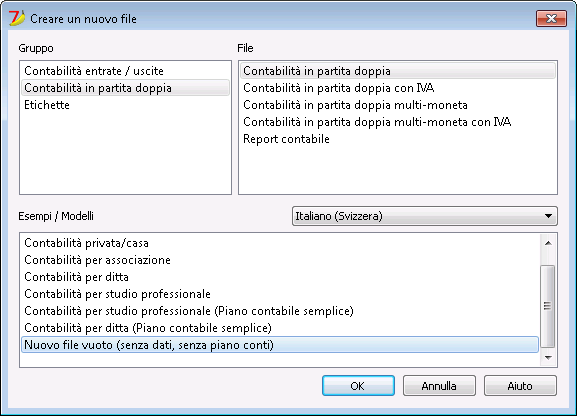Choose Contabilità per associazione template

pos(280,260)
